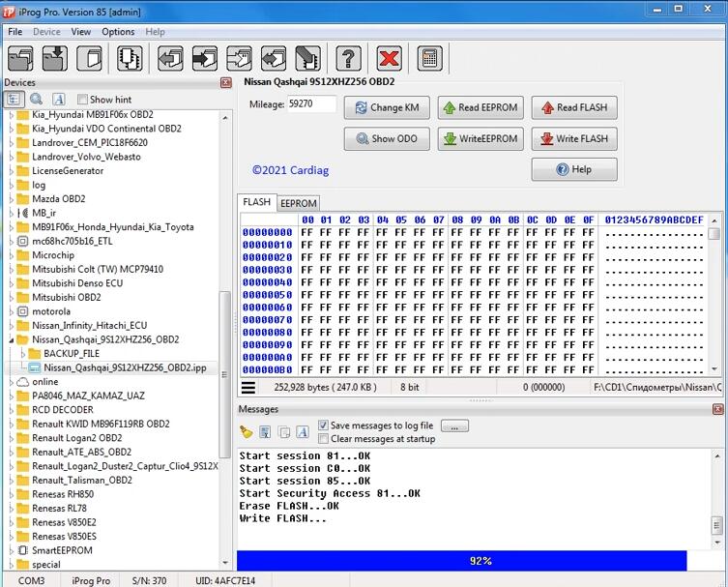
Task: Click the read-from-device left arrow icon
Action: 170,59
